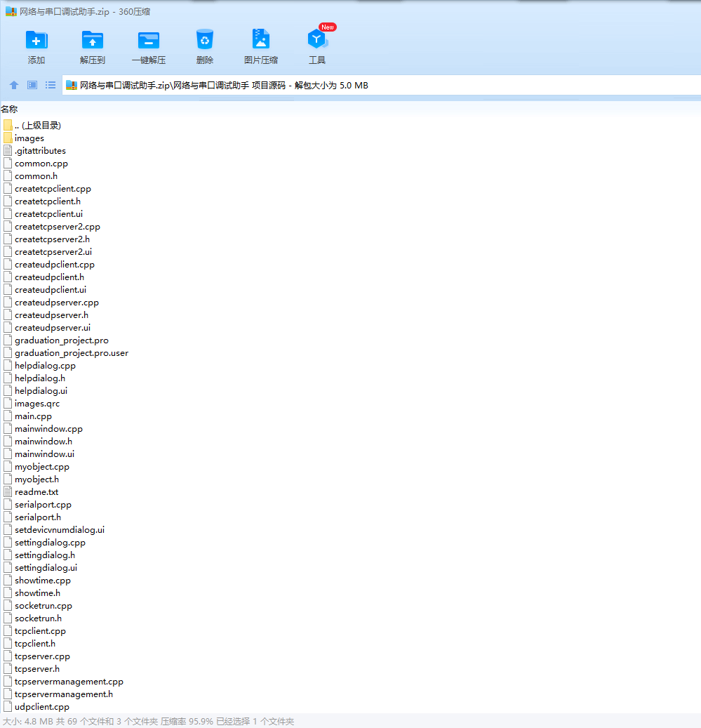The height and width of the screenshot is (728, 701).
Task: Click the path address field
Action: click(x=381, y=86)
